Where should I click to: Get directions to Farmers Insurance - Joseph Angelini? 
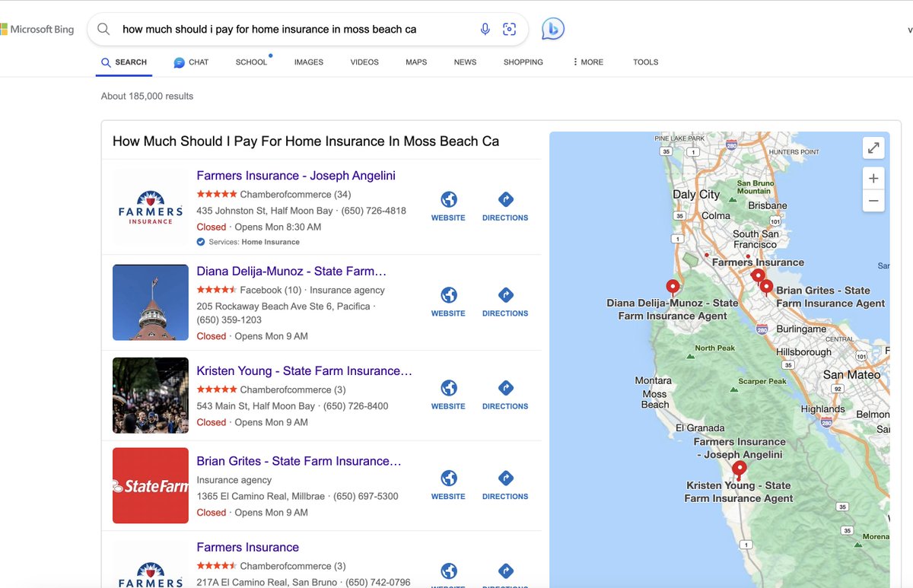click(505, 206)
